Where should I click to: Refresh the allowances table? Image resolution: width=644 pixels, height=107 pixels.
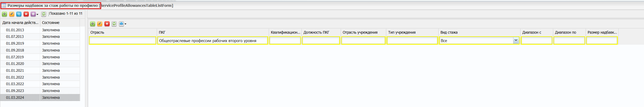[114, 24]
